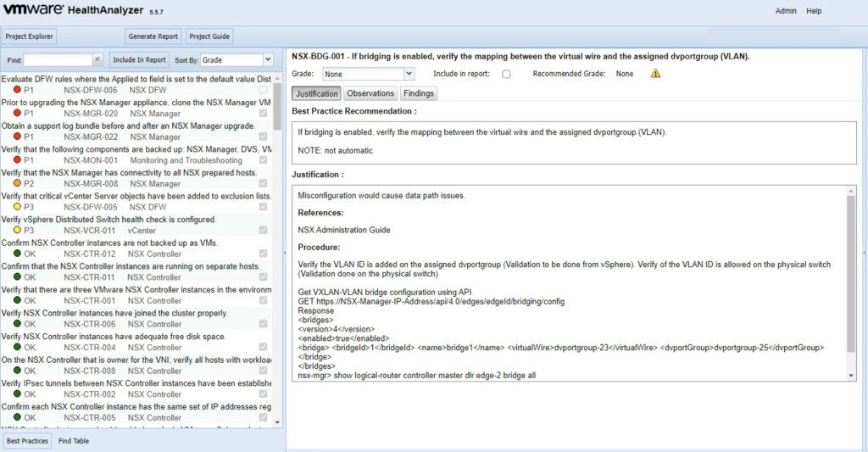This screenshot has height=452, width=868.
Task: Select 'Confirm NSX Controller instances are not backed up' row
Action: click(136, 248)
